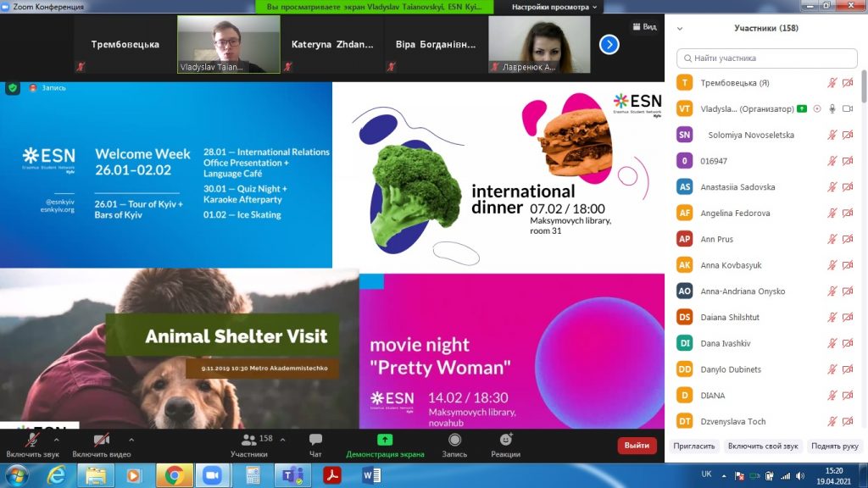Switch to Zoom taskbar icon
Screen dimensions: 868x488
point(212,475)
